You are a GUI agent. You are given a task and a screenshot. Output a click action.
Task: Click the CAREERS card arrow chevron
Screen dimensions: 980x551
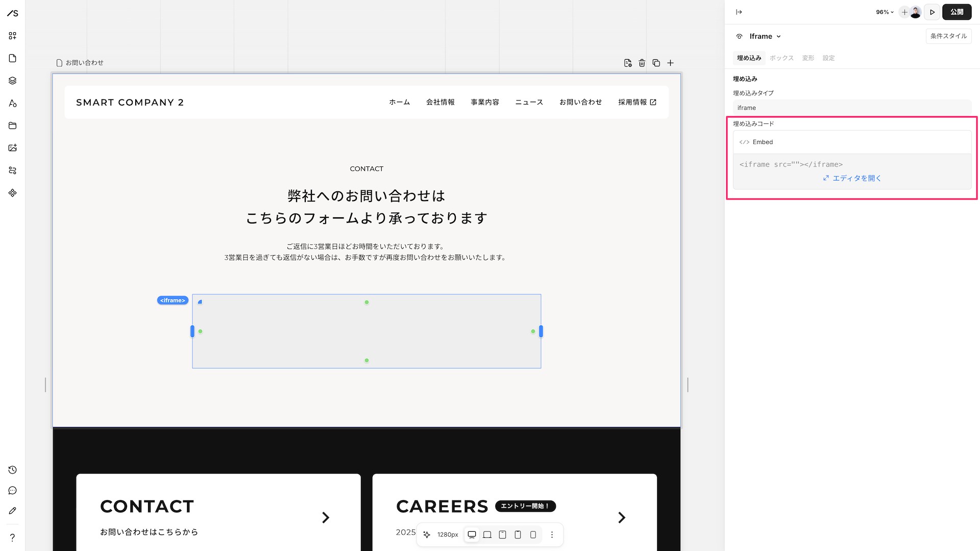tap(622, 518)
